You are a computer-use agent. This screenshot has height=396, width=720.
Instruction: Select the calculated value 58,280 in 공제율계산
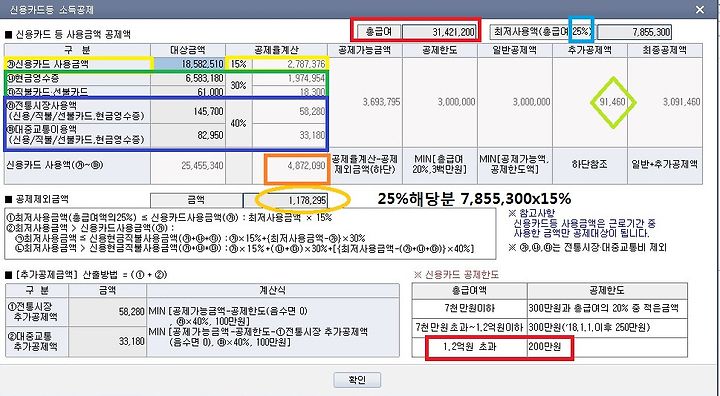coord(290,111)
